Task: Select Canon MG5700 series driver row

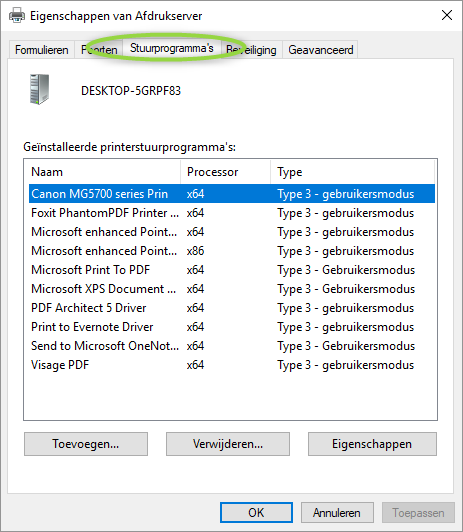Action: (232, 194)
